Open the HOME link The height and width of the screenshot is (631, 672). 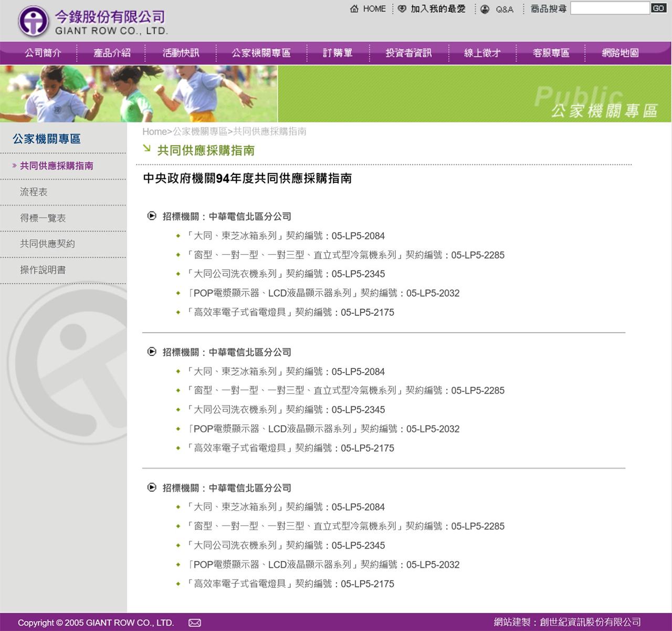(374, 9)
